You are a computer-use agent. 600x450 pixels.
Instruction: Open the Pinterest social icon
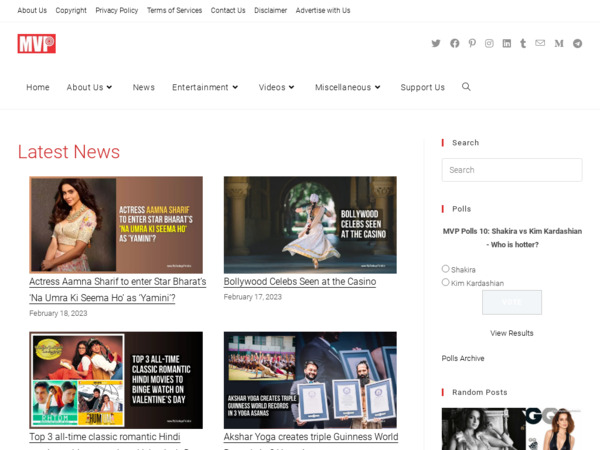472,43
